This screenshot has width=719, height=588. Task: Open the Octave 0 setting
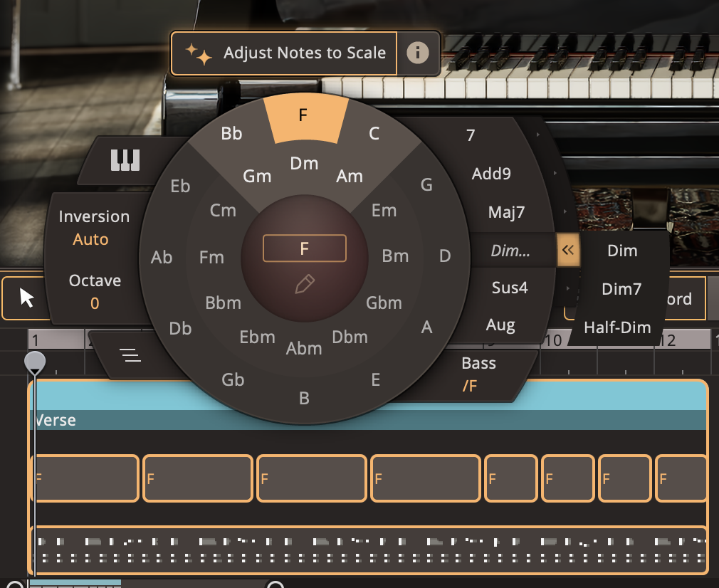pyautogui.click(x=95, y=292)
